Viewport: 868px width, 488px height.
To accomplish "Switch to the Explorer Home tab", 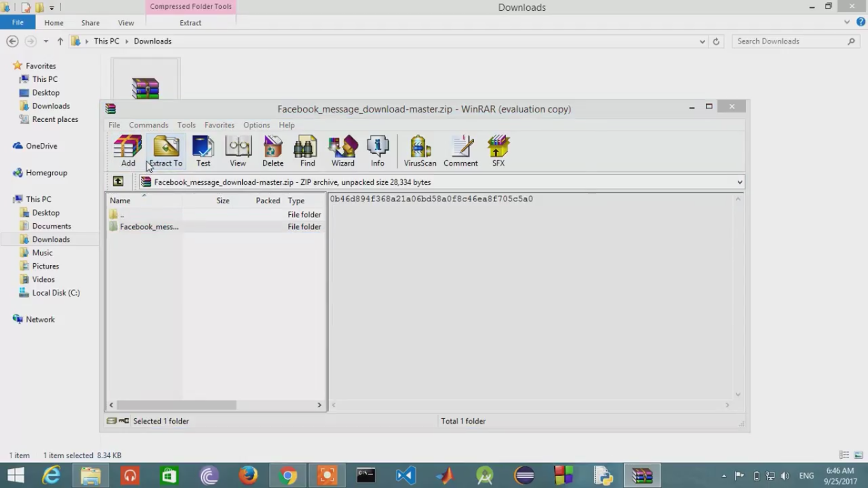I will coord(53,23).
